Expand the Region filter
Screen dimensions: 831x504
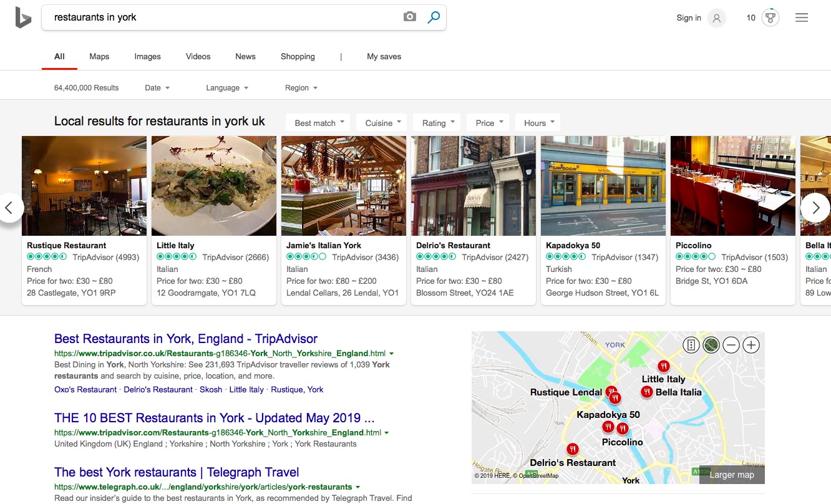click(x=301, y=88)
